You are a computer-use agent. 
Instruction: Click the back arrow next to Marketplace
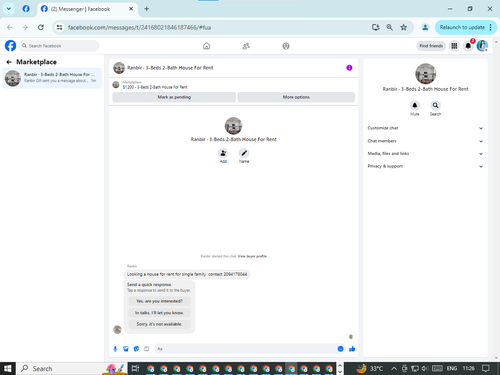[9, 62]
